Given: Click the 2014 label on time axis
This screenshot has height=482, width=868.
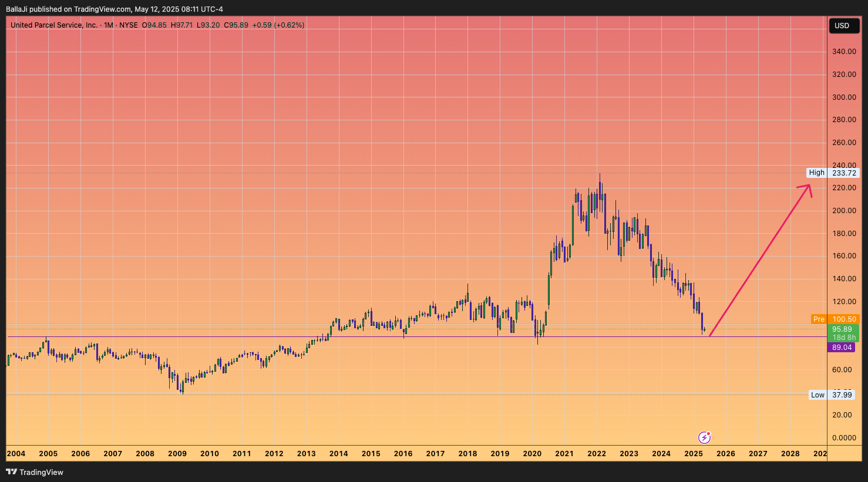Looking at the screenshot, I should click(338, 453).
